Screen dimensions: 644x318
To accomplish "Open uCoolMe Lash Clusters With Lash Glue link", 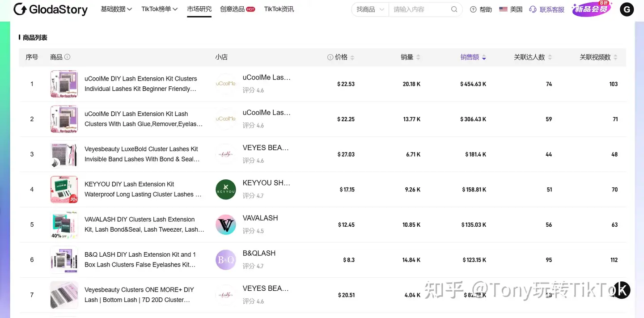I will pyautogui.click(x=144, y=119).
